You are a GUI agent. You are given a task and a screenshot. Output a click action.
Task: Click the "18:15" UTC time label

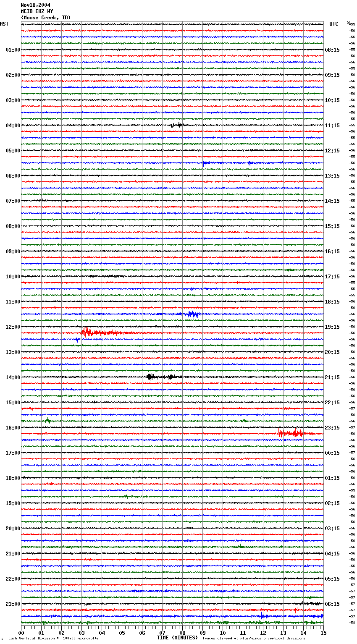click(x=332, y=302)
